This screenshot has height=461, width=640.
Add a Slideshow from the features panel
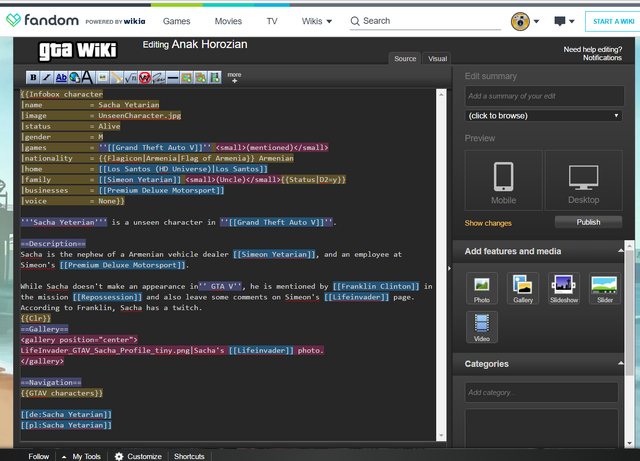[564, 288]
